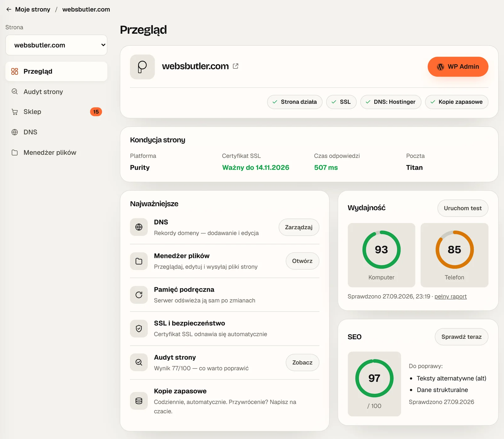Run performance test with Uruchom test
This screenshot has width=504, height=439.
click(463, 208)
